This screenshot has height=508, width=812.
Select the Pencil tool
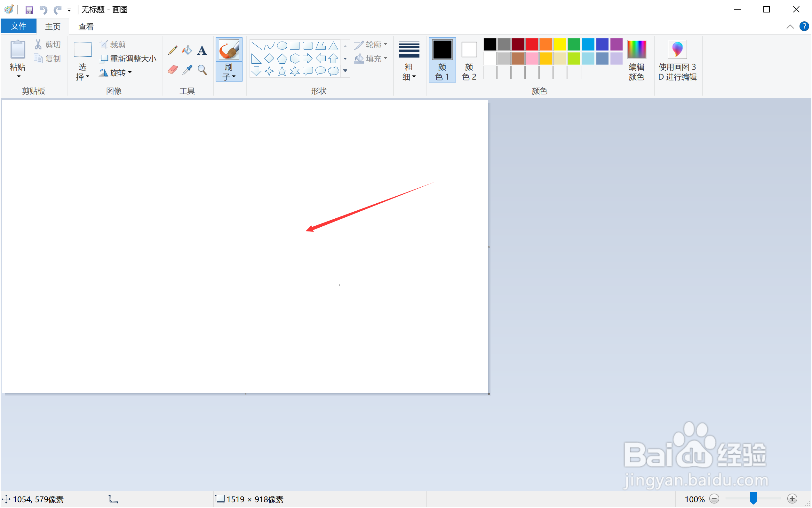pos(172,51)
